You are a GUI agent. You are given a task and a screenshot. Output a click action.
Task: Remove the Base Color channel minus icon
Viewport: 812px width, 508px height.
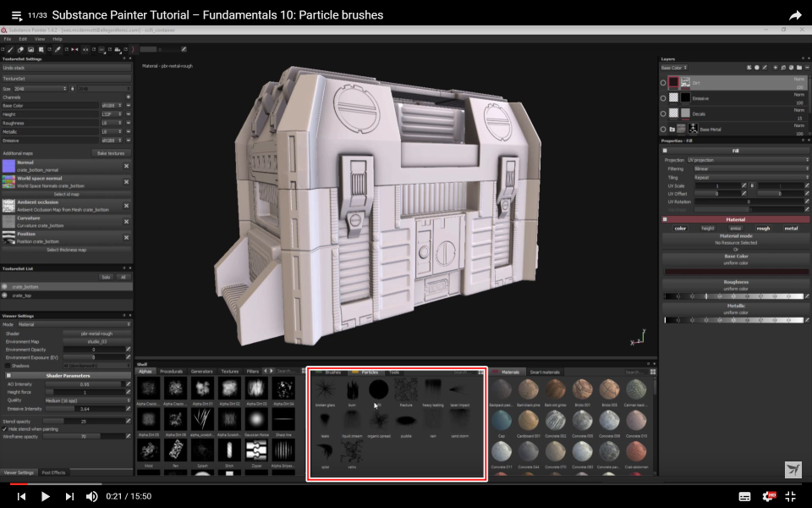coord(128,105)
